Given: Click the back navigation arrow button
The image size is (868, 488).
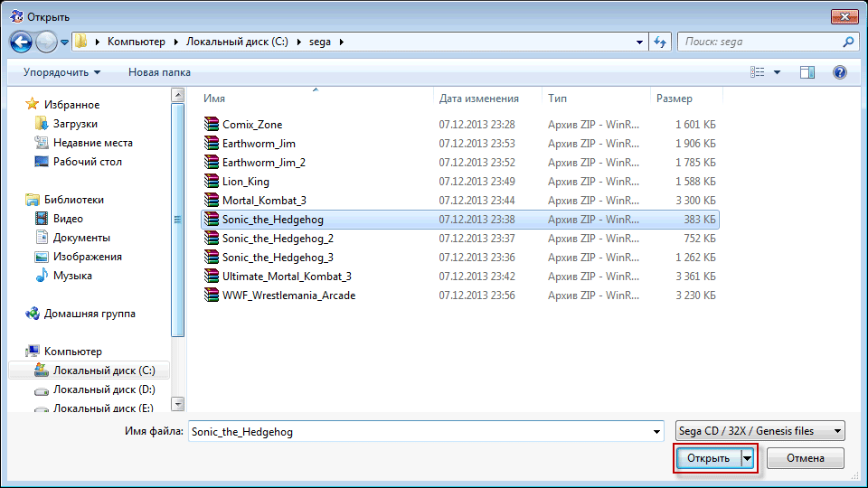Looking at the screenshot, I should click(x=22, y=42).
